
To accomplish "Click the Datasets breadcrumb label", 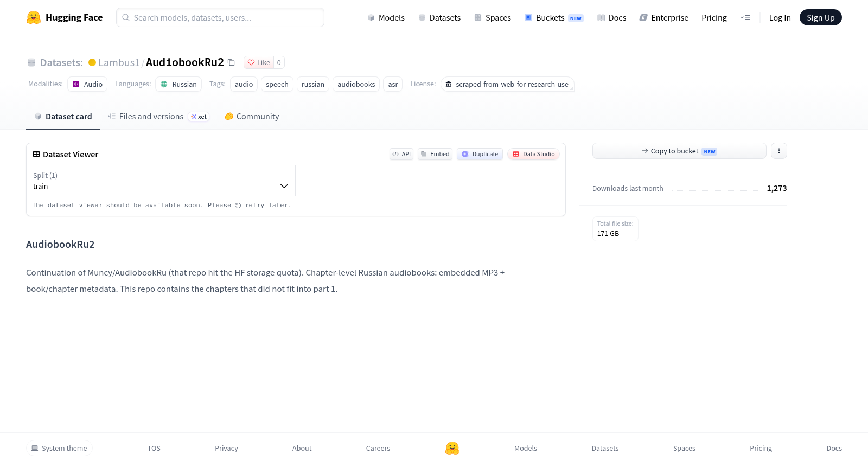I will click(61, 62).
